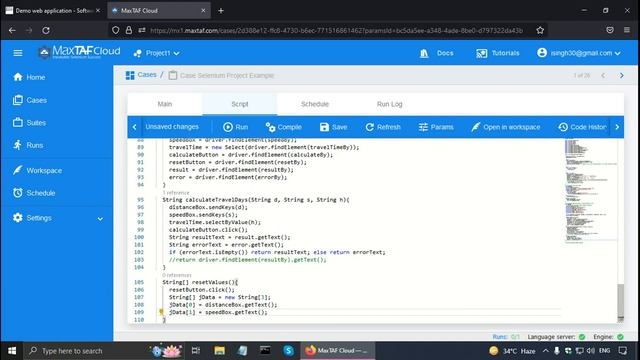Reload the page in browser
Viewport: 640px width, 360px height.
(x=46, y=30)
